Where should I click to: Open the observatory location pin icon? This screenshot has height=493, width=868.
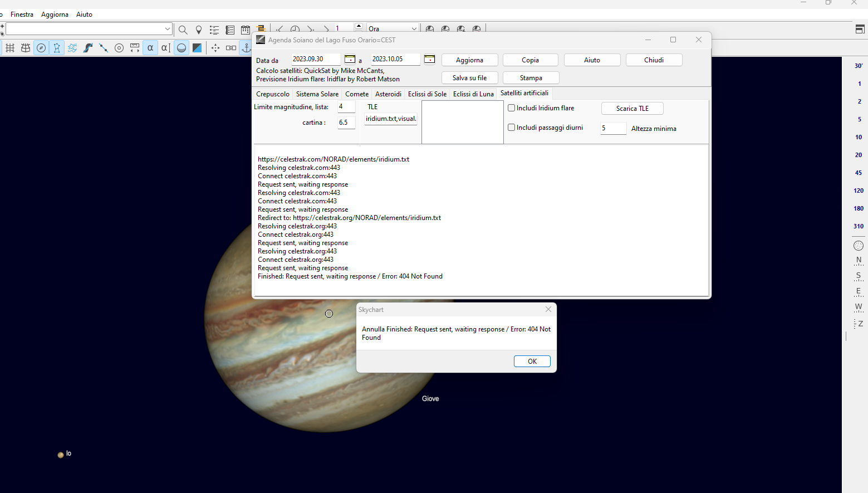[199, 30]
